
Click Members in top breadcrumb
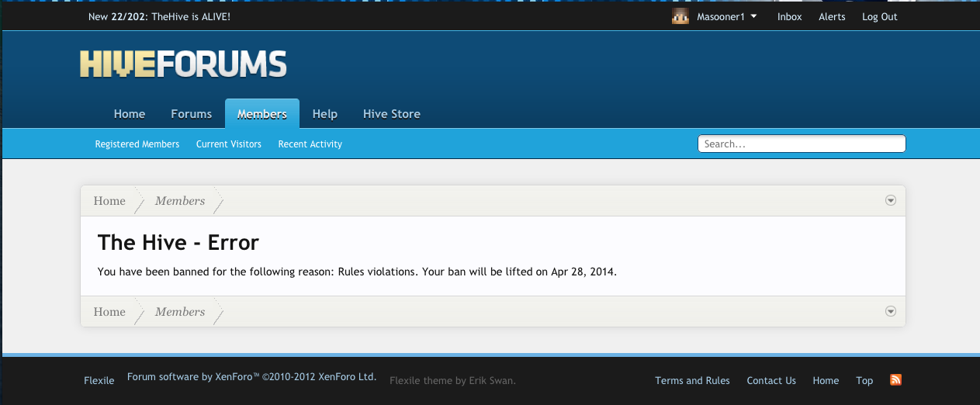[180, 201]
